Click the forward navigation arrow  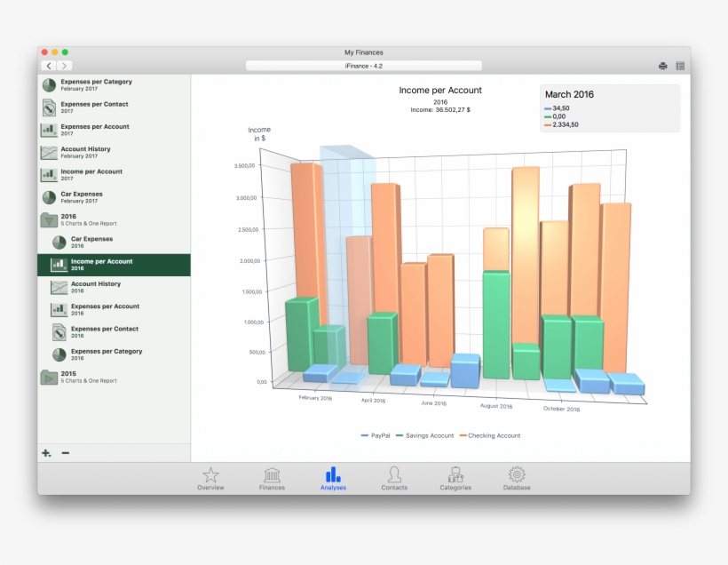(63, 66)
